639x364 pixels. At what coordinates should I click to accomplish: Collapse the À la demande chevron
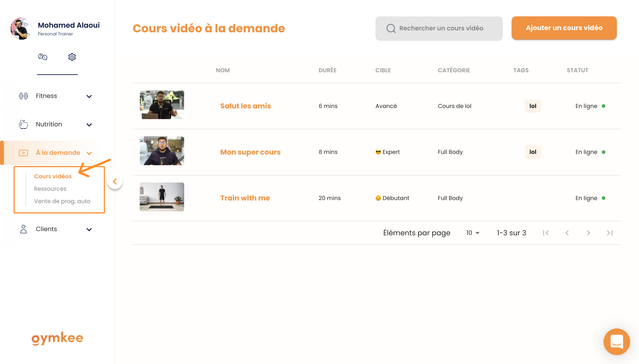click(89, 153)
